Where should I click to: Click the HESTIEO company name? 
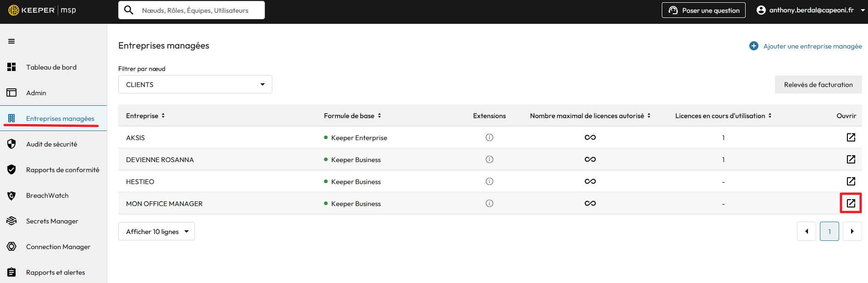coord(140,182)
